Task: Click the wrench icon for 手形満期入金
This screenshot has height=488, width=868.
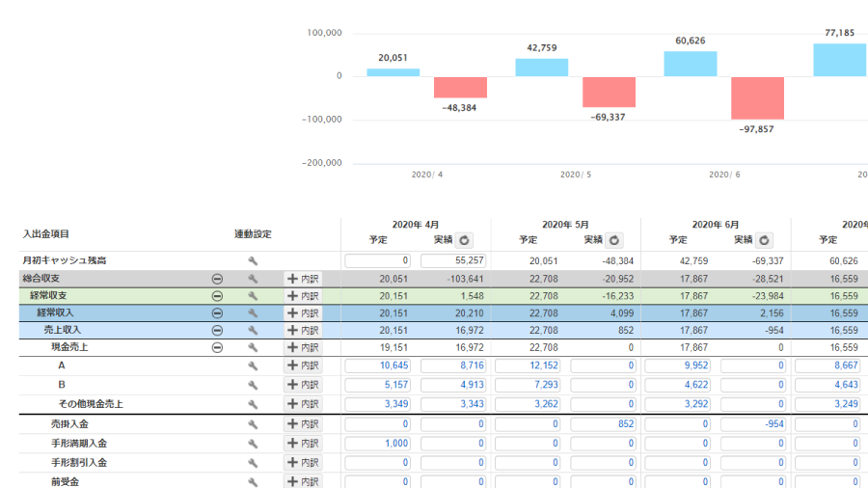Action: 253,444
